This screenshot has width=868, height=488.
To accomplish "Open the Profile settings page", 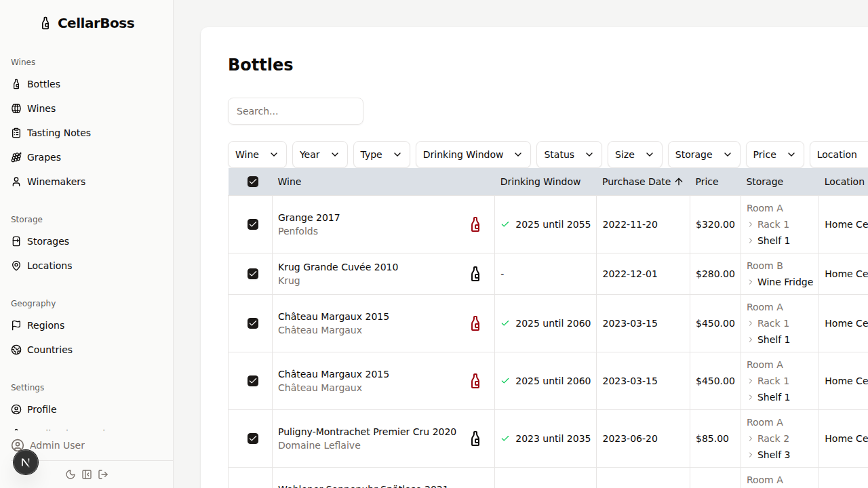I will pos(43,409).
